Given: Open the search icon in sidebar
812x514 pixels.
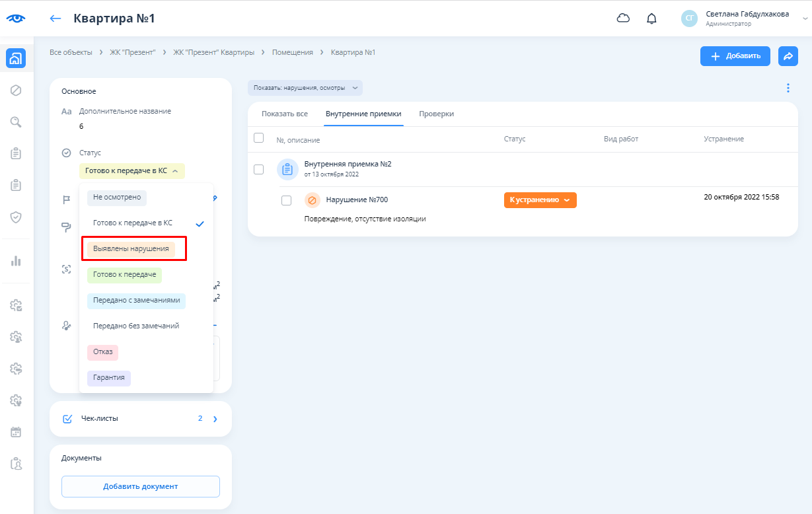Looking at the screenshot, I should pyautogui.click(x=17, y=122).
